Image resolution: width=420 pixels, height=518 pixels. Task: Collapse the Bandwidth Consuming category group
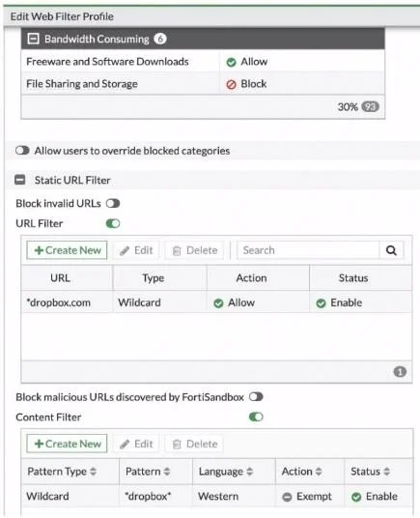34,39
